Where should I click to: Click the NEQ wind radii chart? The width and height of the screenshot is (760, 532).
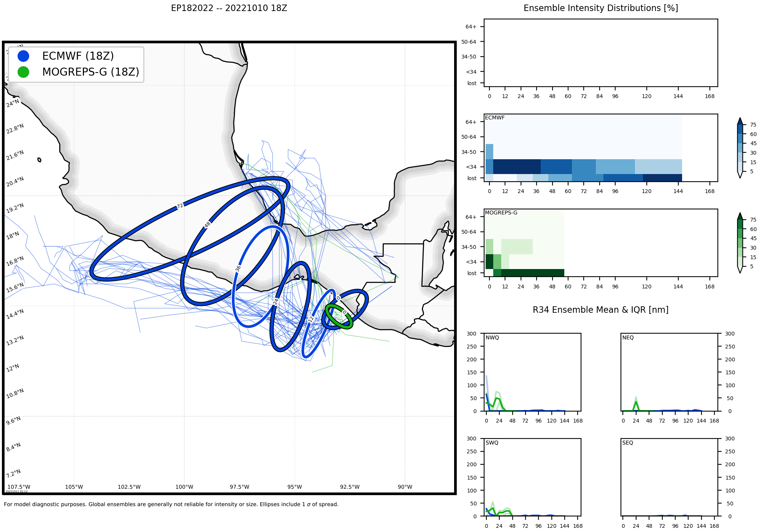669,372
